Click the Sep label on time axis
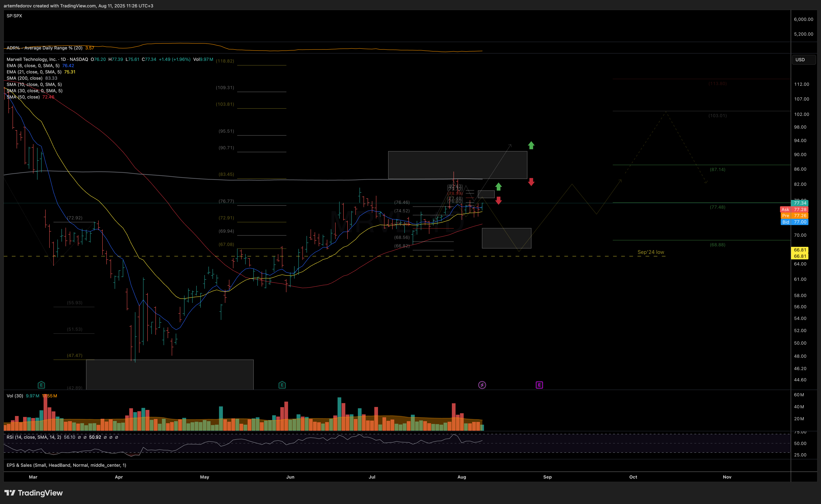 (548, 477)
